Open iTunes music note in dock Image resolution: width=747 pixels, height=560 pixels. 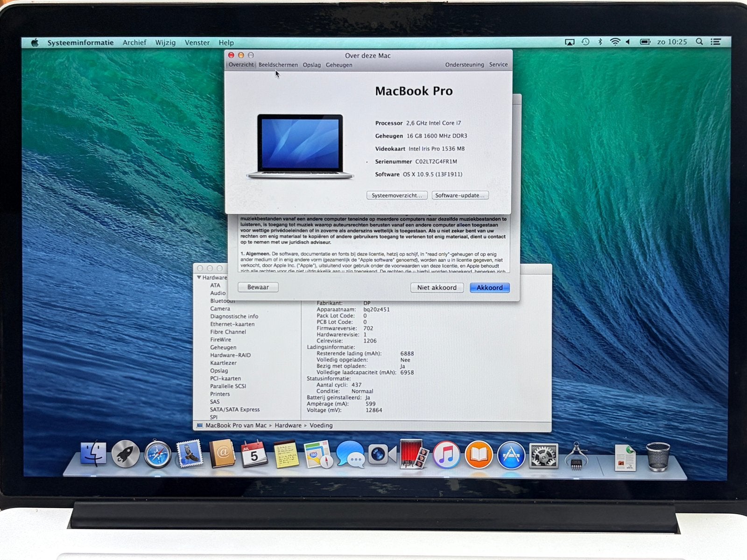[446, 454]
